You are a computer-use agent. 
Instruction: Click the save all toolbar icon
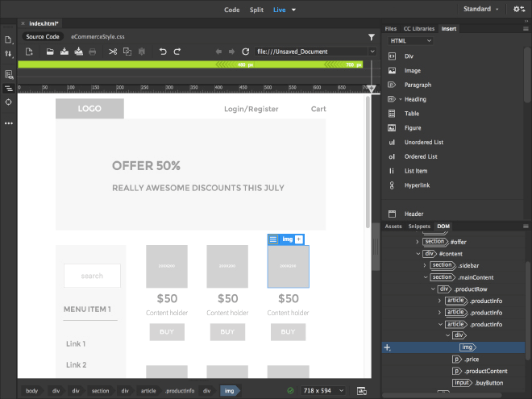(x=78, y=52)
